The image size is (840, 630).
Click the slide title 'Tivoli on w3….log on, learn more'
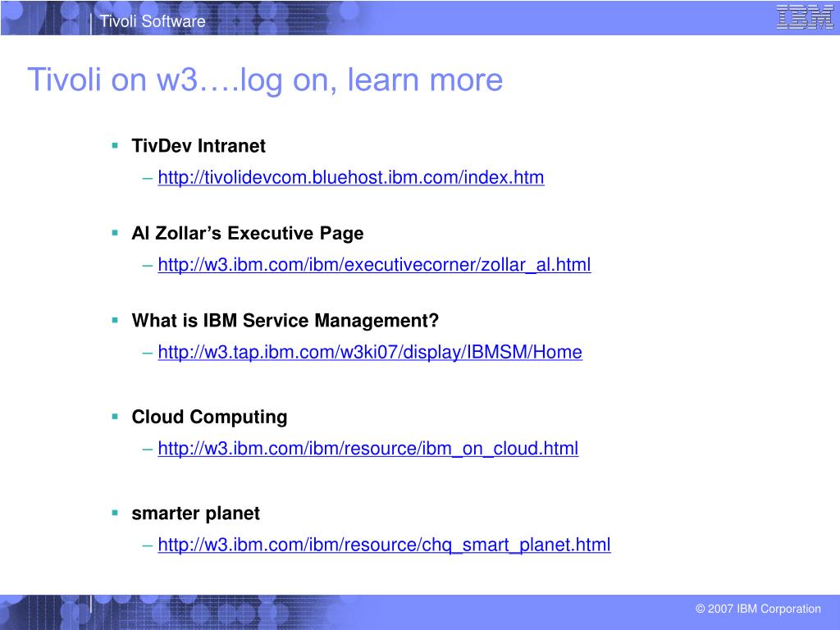[265, 80]
